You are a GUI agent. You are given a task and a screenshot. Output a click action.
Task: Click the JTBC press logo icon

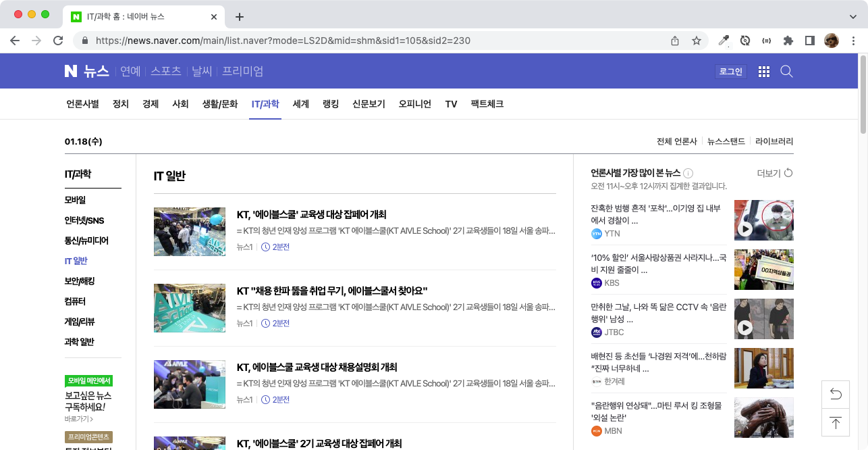[596, 332]
